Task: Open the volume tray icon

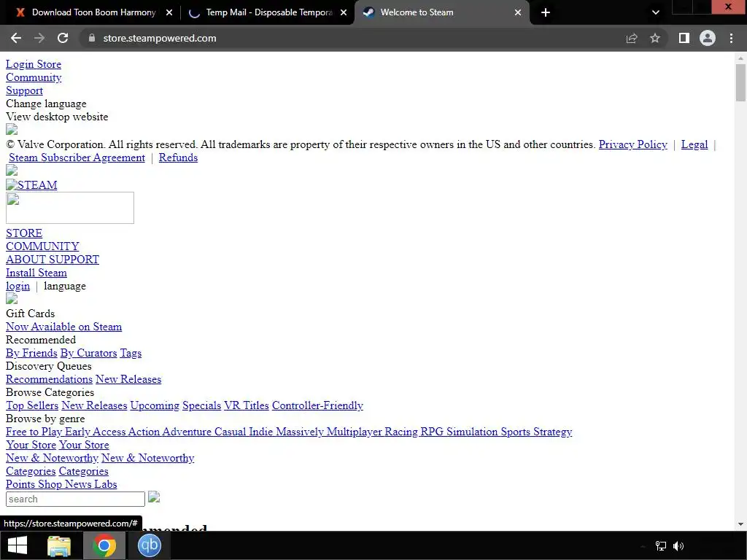Action: (x=678, y=545)
